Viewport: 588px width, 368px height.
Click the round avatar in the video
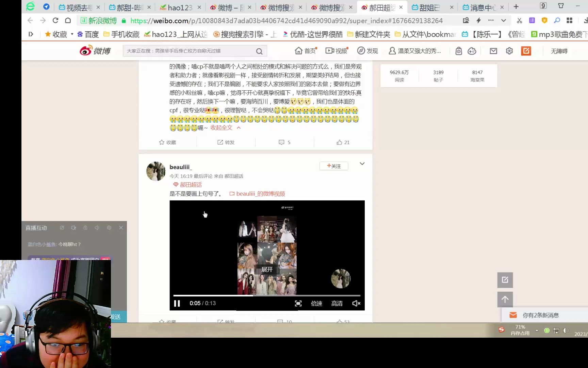tap(341, 278)
